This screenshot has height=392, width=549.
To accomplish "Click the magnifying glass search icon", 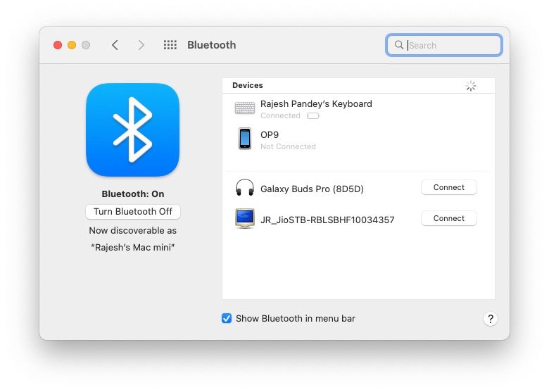I will pyautogui.click(x=399, y=45).
